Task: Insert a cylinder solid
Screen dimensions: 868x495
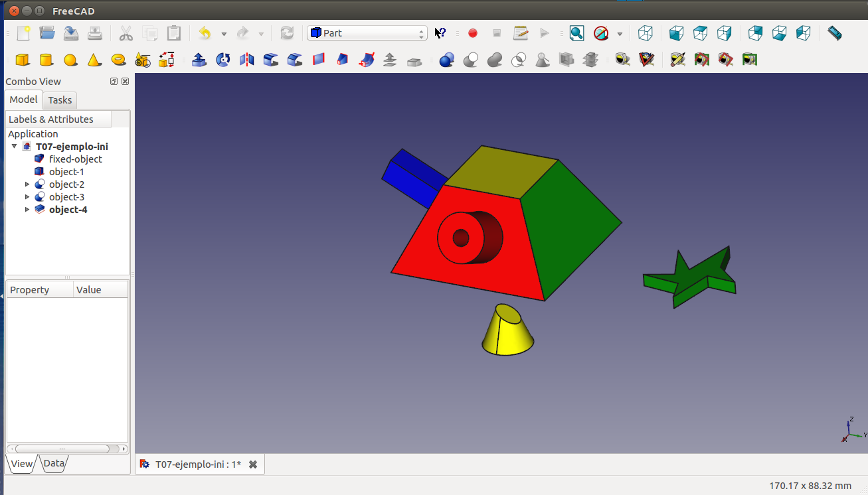Action: (x=46, y=60)
